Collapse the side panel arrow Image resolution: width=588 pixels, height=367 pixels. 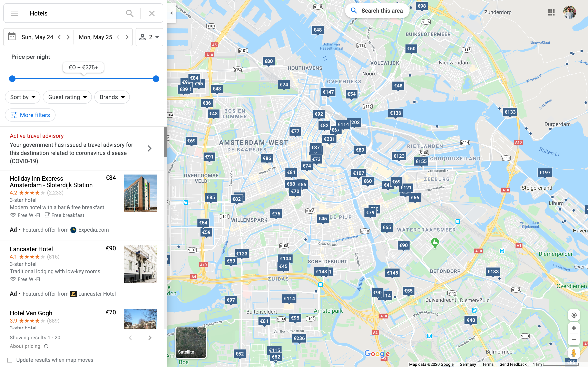(x=171, y=13)
